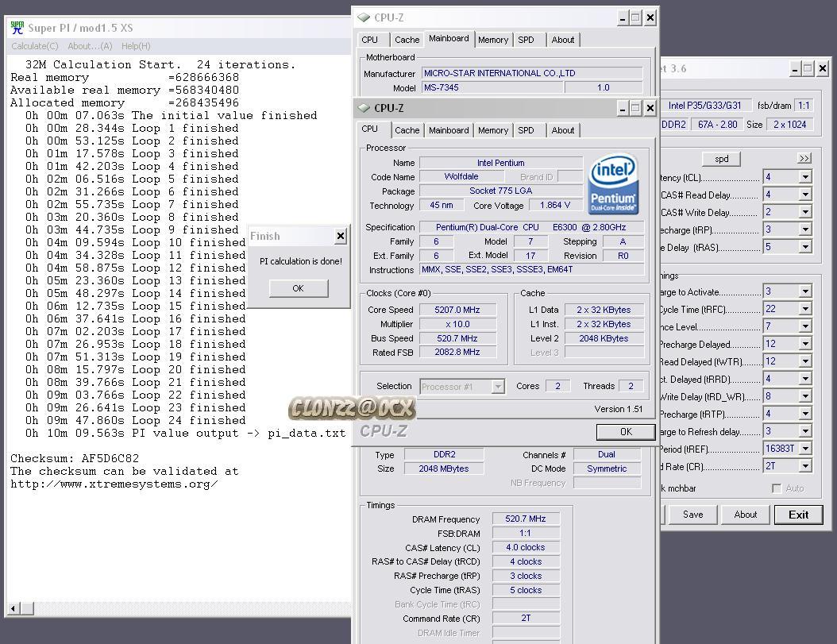
Task: Click the Channels value Dual
Action: pos(607,454)
